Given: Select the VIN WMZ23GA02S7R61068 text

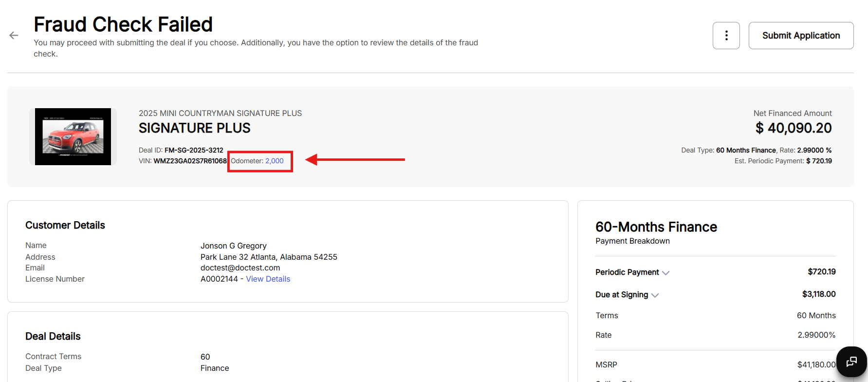Looking at the screenshot, I should pos(190,161).
